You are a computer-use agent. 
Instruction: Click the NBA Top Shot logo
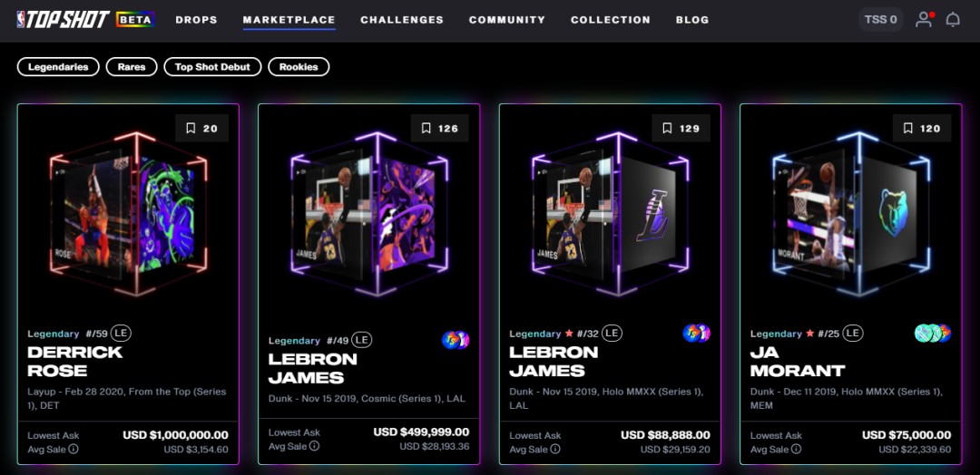tap(63, 19)
